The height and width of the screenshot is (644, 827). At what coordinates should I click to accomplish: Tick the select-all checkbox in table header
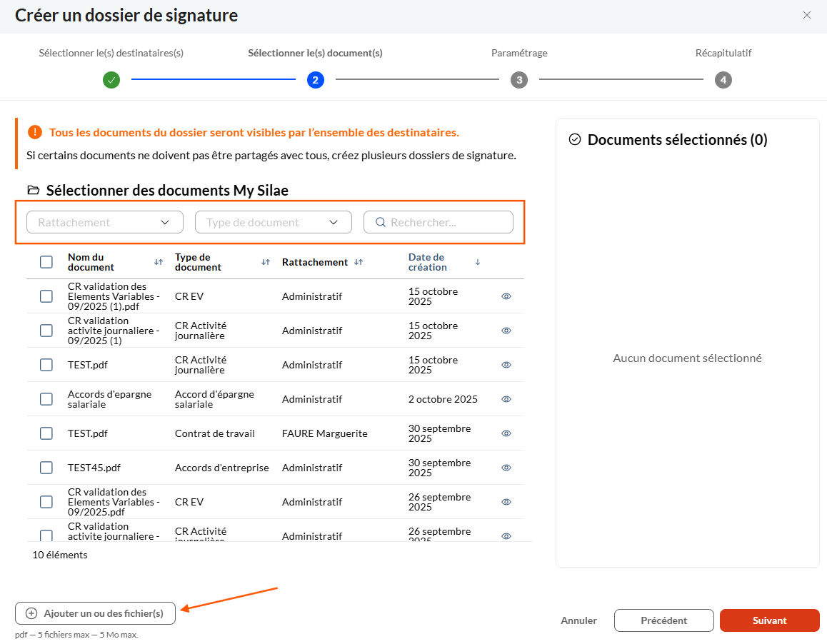click(46, 262)
